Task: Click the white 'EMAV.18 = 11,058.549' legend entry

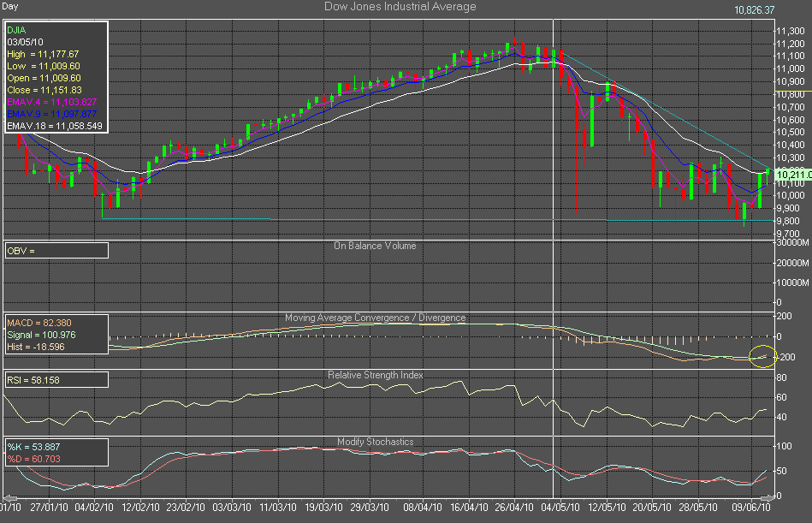Action: coord(55,126)
